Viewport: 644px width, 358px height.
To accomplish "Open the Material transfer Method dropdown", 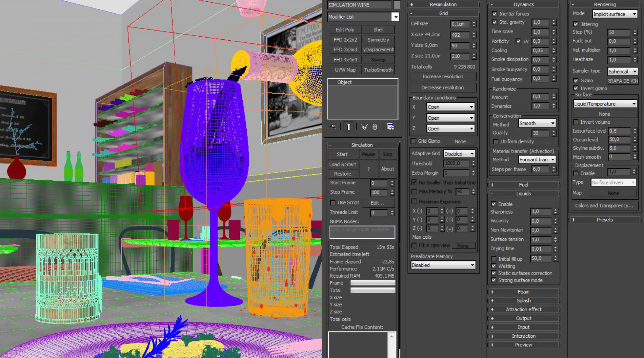I will click(537, 159).
